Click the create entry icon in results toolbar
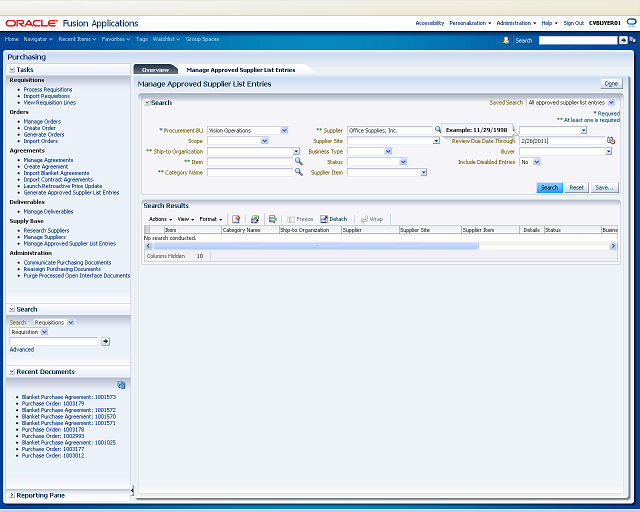The width and height of the screenshot is (640, 512). [x=236, y=219]
